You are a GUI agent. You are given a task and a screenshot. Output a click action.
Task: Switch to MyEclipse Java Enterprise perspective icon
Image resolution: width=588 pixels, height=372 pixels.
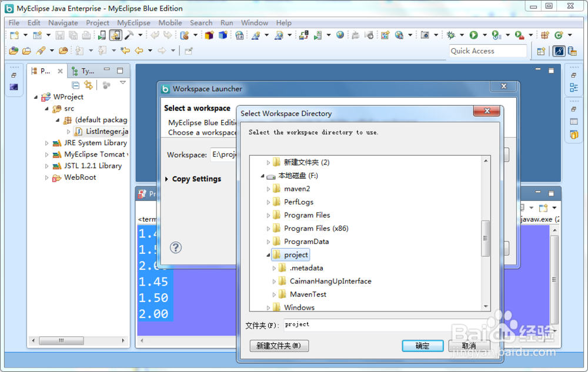tap(559, 51)
